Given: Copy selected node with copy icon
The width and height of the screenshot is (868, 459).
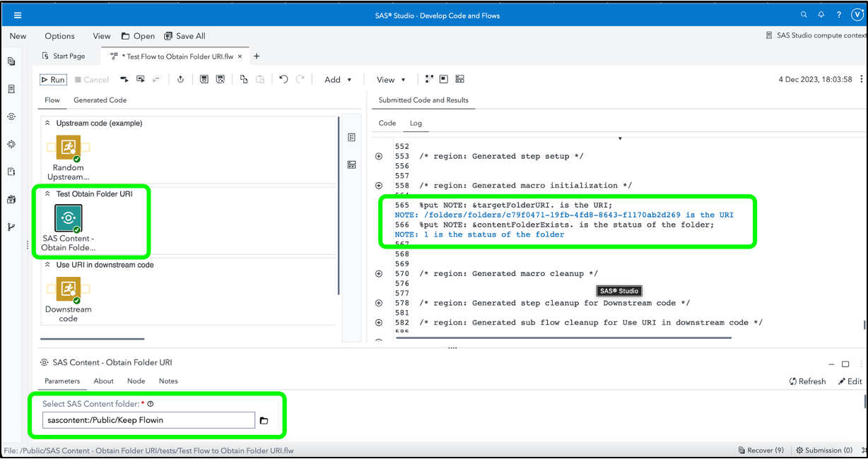Looking at the screenshot, I should [244, 80].
